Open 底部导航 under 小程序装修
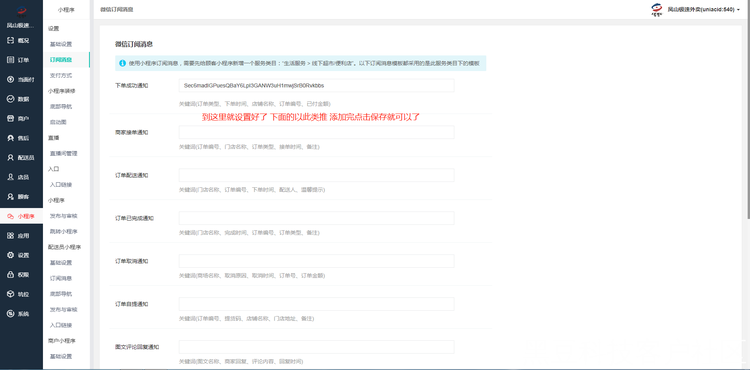Image resolution: width=750 pixels, height=370 pixels. click(61, 107)
